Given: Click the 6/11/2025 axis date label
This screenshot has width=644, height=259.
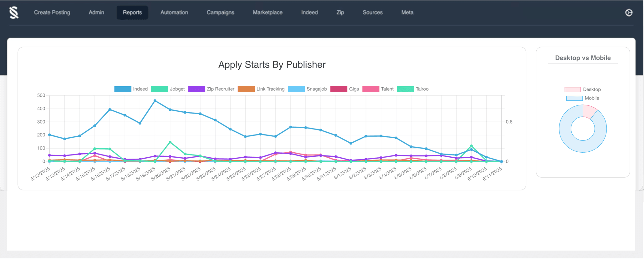Looking at the screenshot, I should tap(492, 174).
